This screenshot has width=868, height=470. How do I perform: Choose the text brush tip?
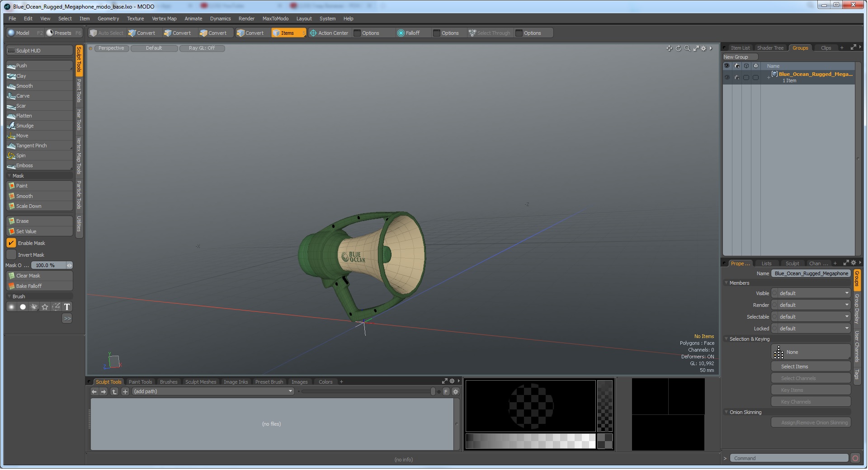tap(67, 307)
